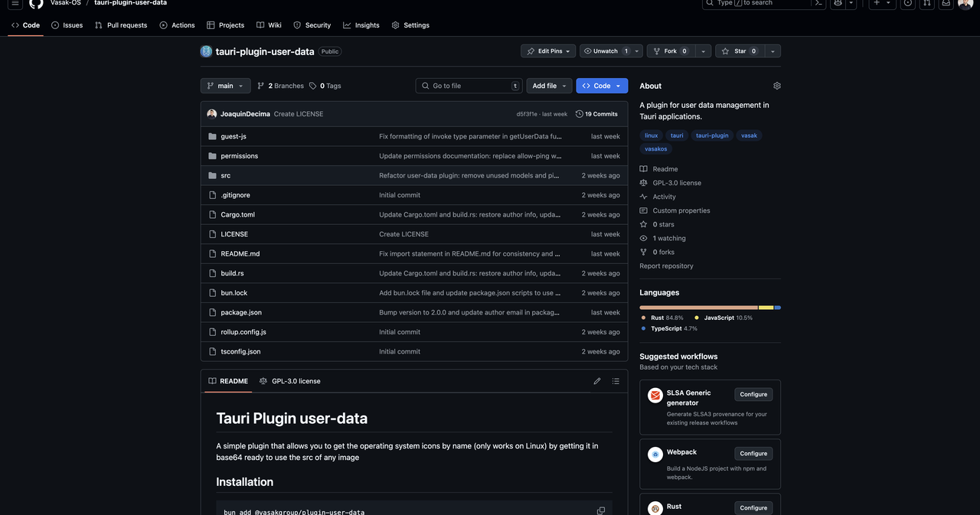Open the Projects tab
Screen dimensions: 980x515
(x=226, y=25)
